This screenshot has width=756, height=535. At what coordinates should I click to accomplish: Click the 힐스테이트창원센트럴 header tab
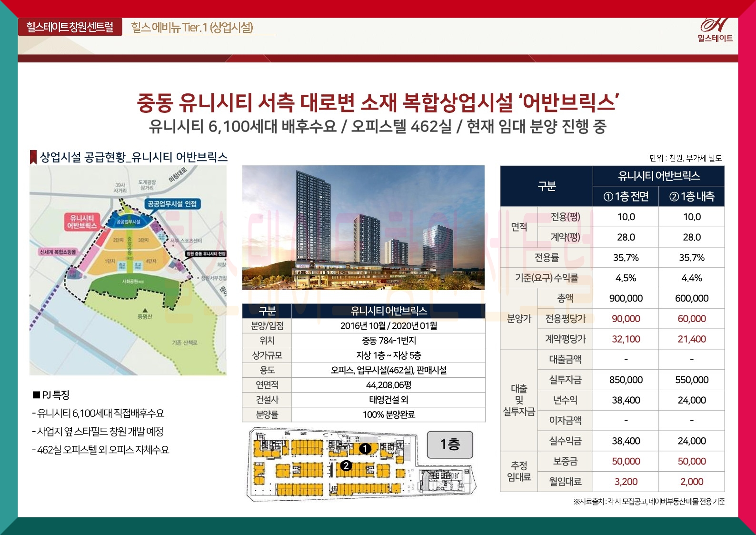pyautogui.click(x=70, y=27)
